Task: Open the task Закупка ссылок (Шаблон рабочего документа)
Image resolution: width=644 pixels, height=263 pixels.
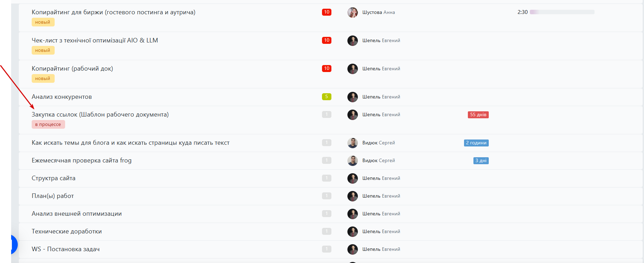Action: [x=100, y=114]
